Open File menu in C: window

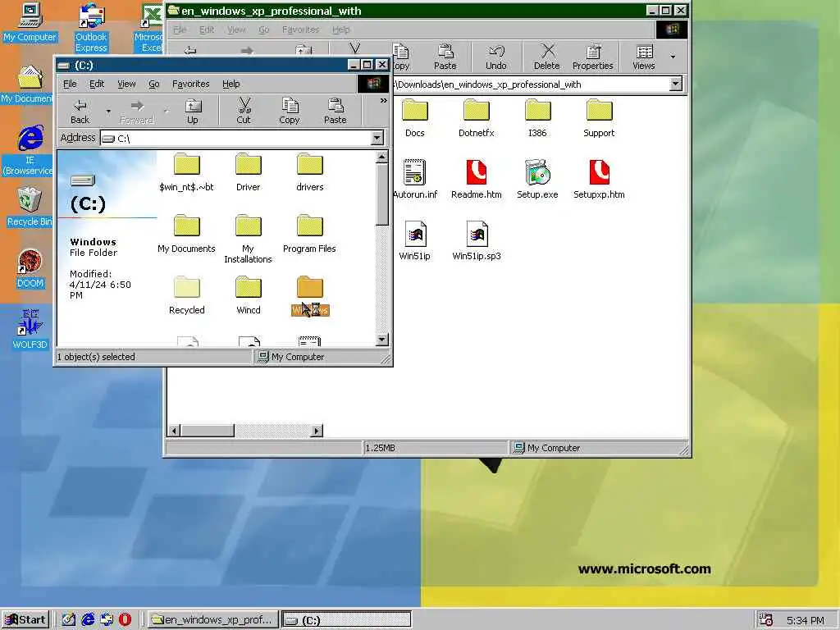coord(70,84)
